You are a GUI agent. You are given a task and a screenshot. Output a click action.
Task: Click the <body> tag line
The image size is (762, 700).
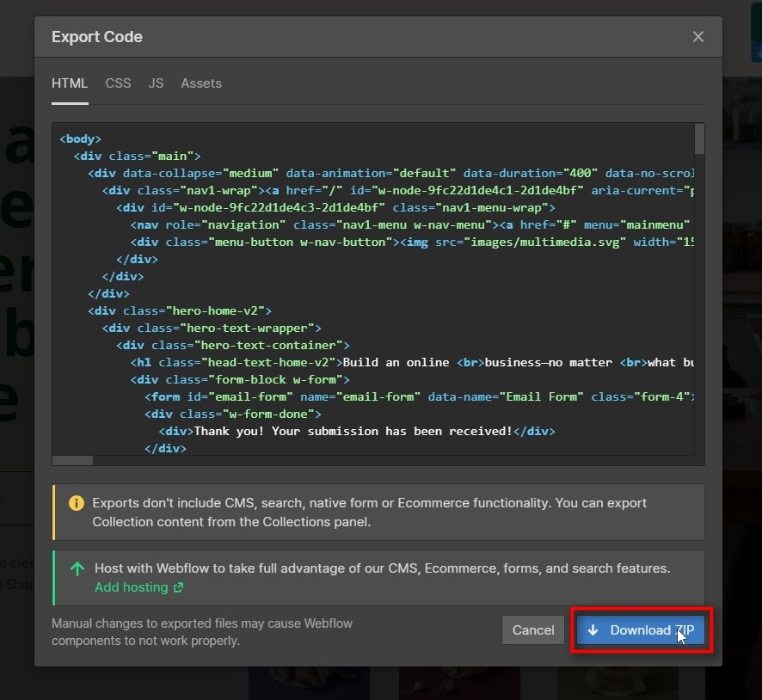coord(80,139)
